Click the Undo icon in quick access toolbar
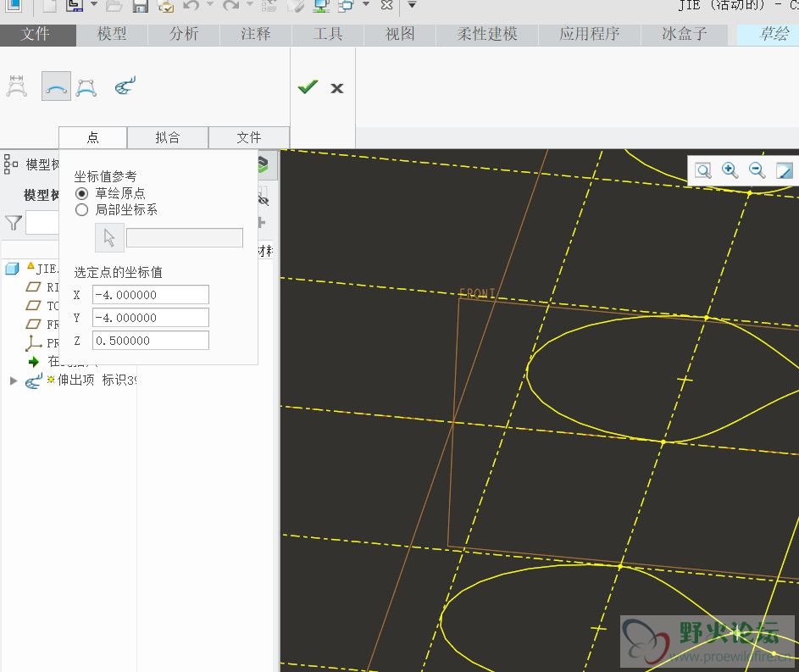This screenshot has height=672, width=799. 191,6
